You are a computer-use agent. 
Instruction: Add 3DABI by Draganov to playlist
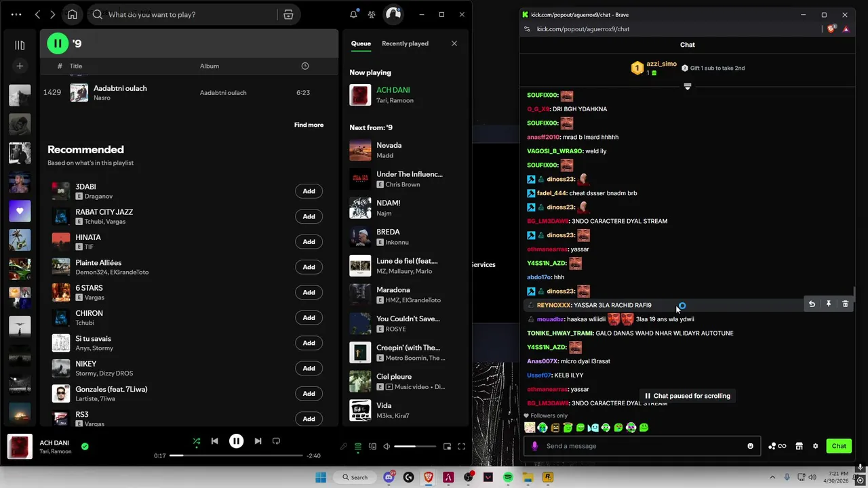(x=309, y=191)
